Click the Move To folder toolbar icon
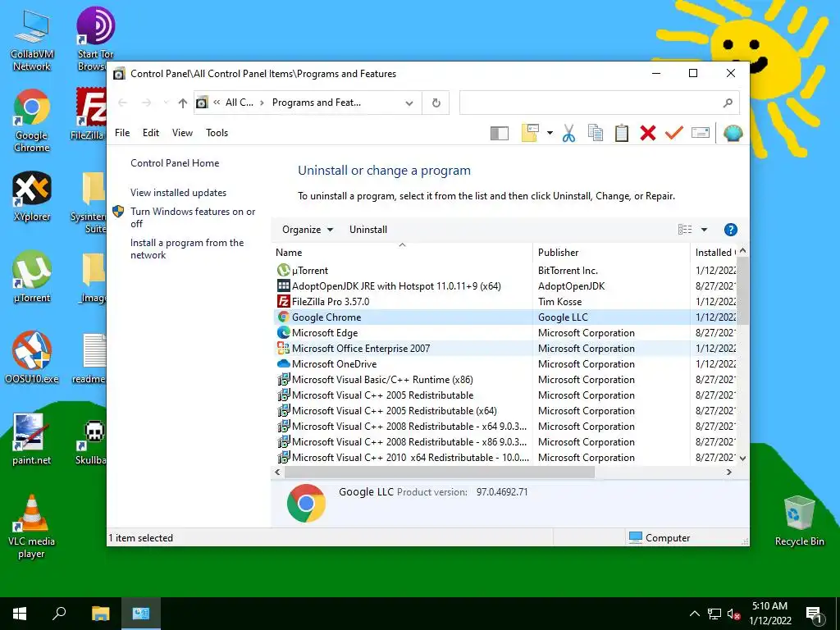 click(530, 133)
